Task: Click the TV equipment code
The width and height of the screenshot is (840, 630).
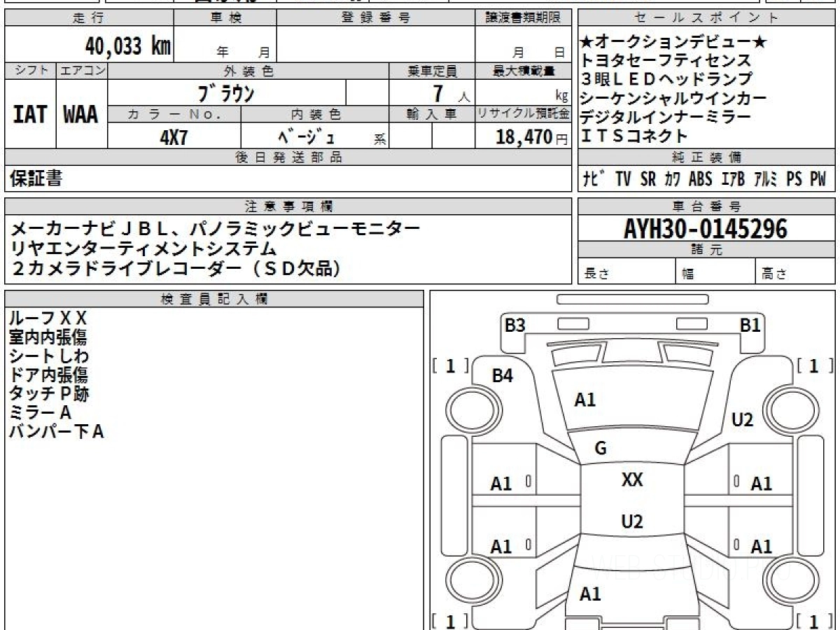Action: (623, 179)
